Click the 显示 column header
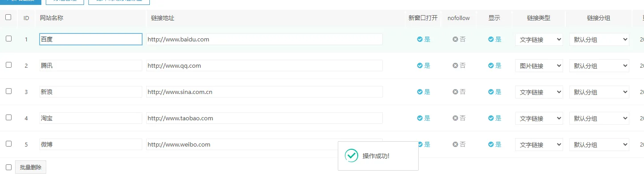The width and height of the screenshot is (644, 192). pyautogui.click(x=494, y=18)
